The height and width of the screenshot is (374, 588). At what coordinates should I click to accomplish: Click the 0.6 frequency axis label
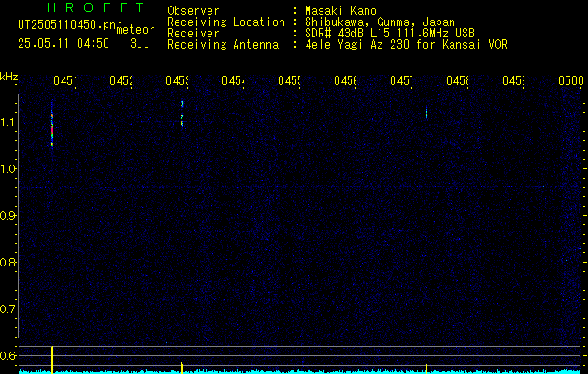tap(7, 355)
